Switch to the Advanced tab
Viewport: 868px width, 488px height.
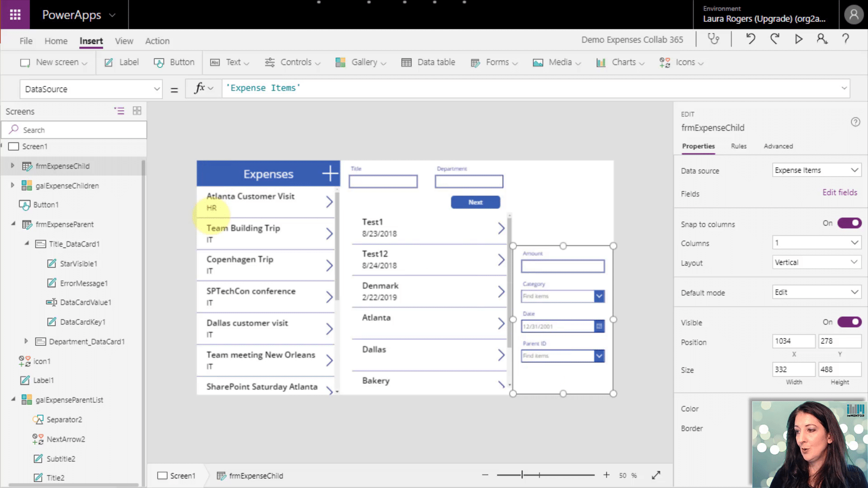coord(778,146)
